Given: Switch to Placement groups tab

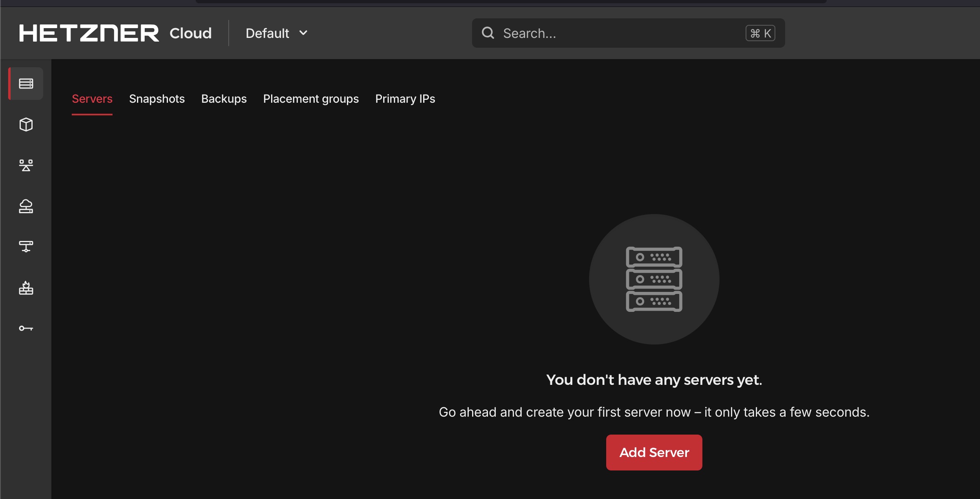Looking at the screenshot, I should point(311,99).
